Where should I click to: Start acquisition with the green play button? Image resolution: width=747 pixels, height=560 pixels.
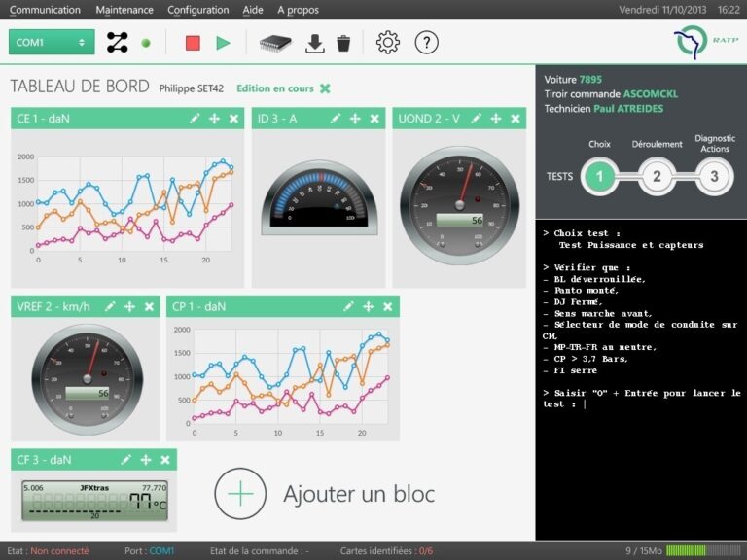coord(223,43)
